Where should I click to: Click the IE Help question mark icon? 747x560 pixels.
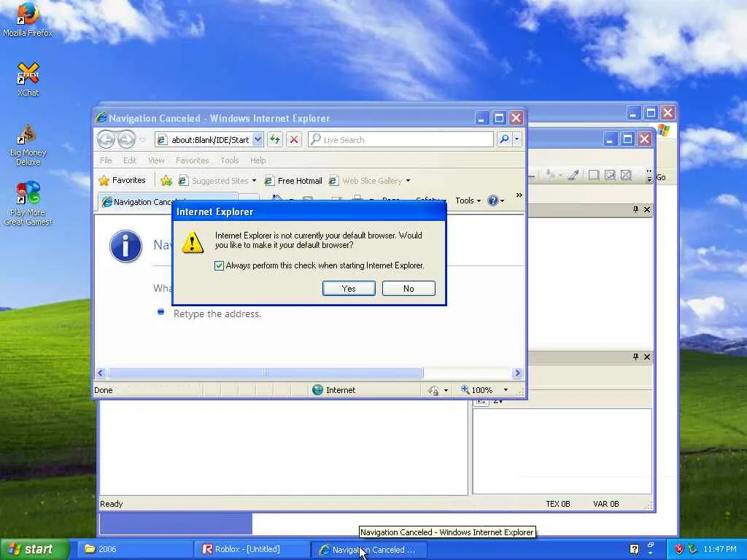point(492,201)
